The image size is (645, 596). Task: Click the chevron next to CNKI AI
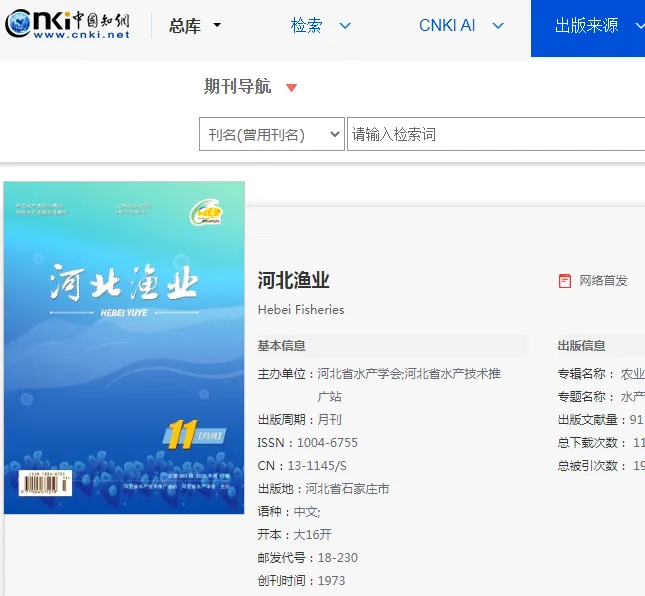(498, 26)
